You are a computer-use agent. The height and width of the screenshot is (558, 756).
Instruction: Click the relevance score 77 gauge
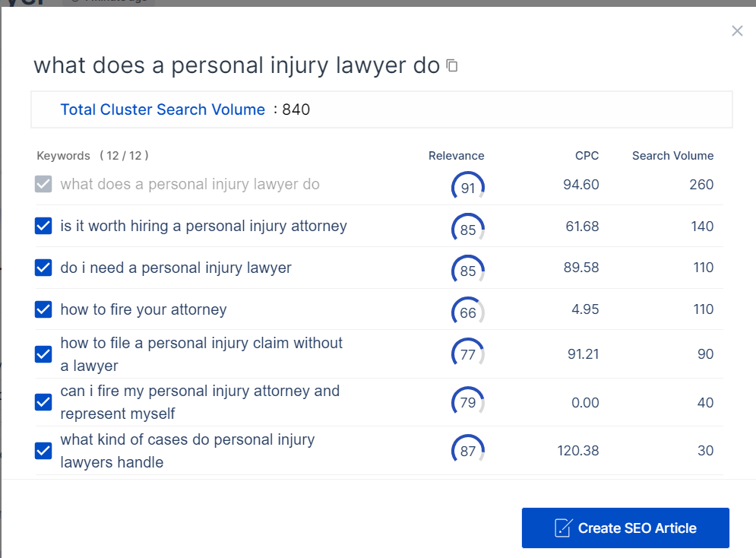tap(468, 354)
